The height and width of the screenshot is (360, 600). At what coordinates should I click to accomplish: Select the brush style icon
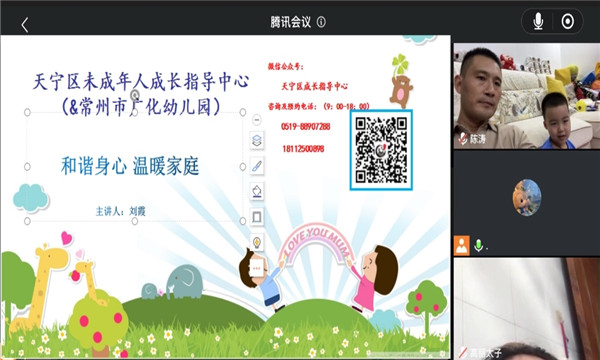click(257, 166)
